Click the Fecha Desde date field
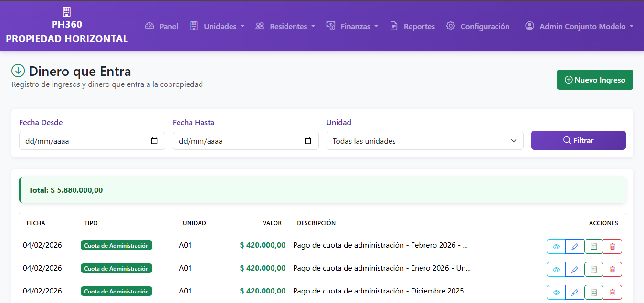644x303 pixels. (x=92, y=141)
